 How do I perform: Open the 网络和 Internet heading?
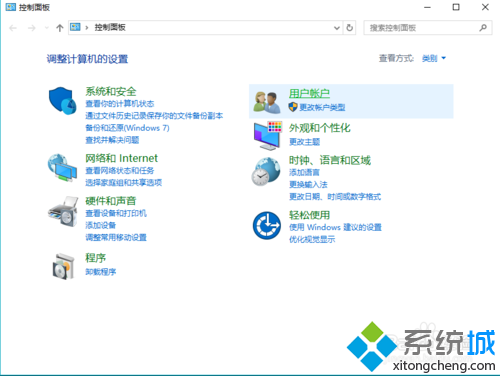[121, 158]
